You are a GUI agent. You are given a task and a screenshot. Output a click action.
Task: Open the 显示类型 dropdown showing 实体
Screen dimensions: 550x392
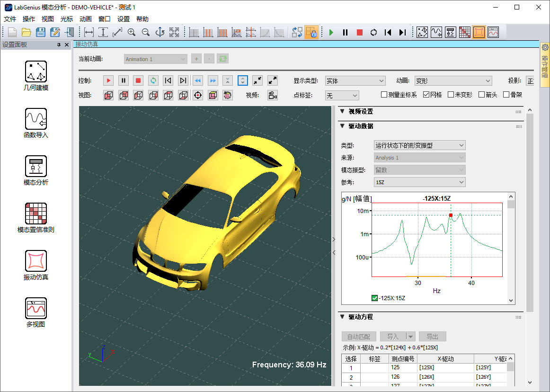[355, 81]
